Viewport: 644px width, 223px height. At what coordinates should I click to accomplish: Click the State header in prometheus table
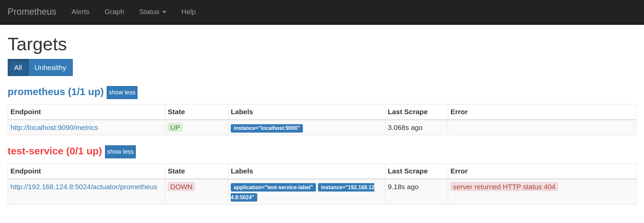[x=176, y=112]
